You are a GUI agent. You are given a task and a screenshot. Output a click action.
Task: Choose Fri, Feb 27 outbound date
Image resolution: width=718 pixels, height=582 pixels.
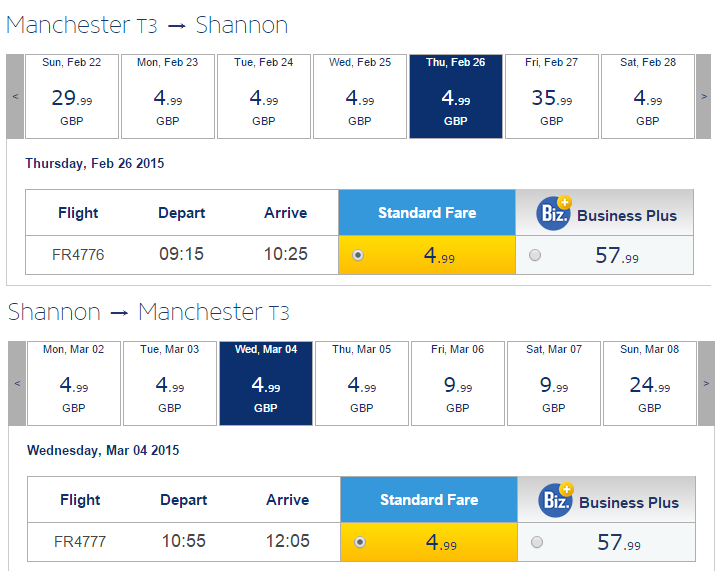(x=552, y=96)
